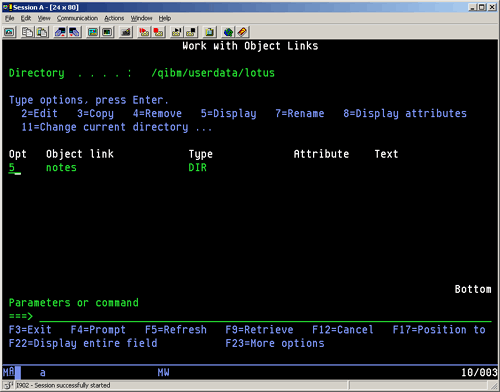Minimize the Session A window
Screen dimensions: 500x392
pos(472,7)
